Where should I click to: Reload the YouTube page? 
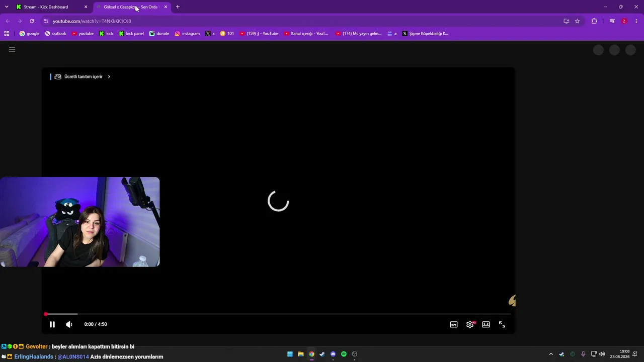[32, 21]
